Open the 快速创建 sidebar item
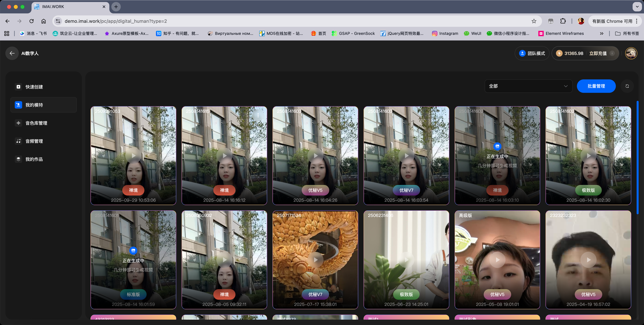The image size is (644, 325). point(34,87)
